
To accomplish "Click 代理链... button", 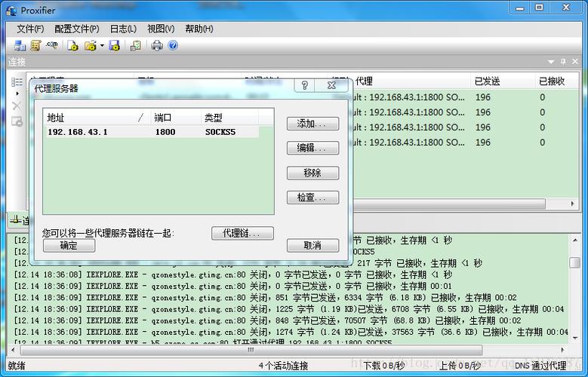I will [242, 233].
